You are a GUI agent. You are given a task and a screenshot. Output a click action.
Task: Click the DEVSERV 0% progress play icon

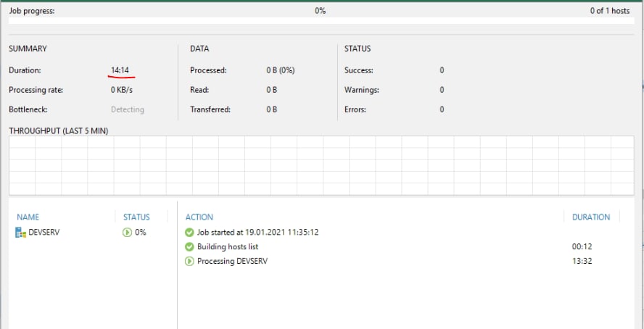click(127, 233)
